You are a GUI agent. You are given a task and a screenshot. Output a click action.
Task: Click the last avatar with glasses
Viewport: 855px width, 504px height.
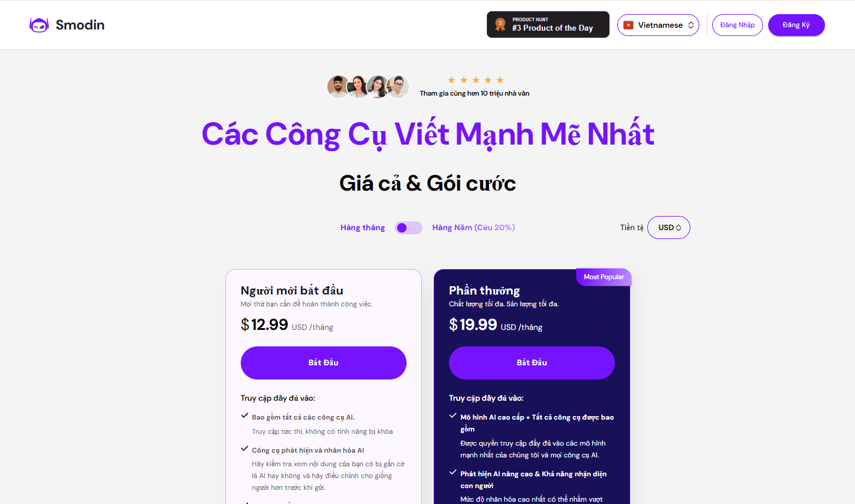coord(398,87)
